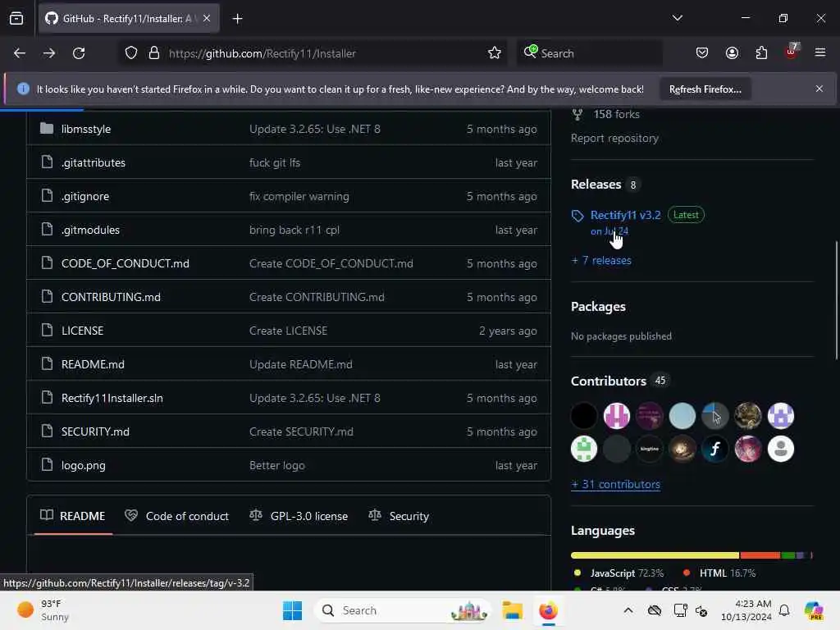Open the black circle contributor avatar
840x630 pixels.
point(584,416)
